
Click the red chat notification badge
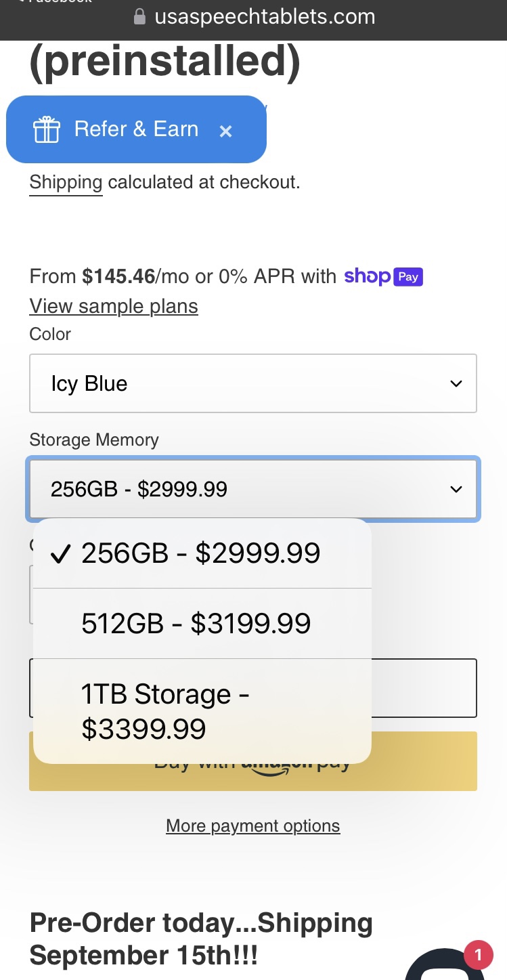point(479,955)
